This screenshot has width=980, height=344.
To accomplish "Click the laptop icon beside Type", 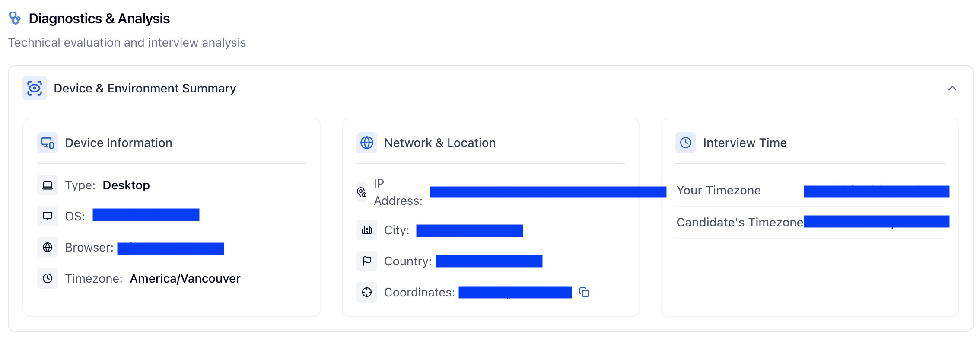I will tap(48, 185).
